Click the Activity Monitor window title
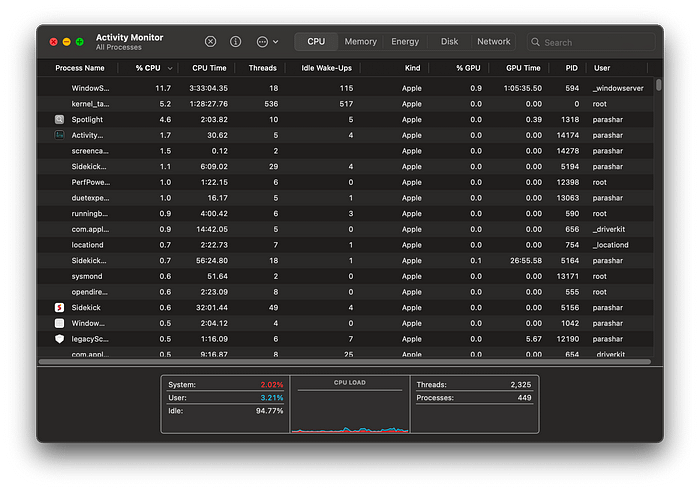 [x=129, y=37]
